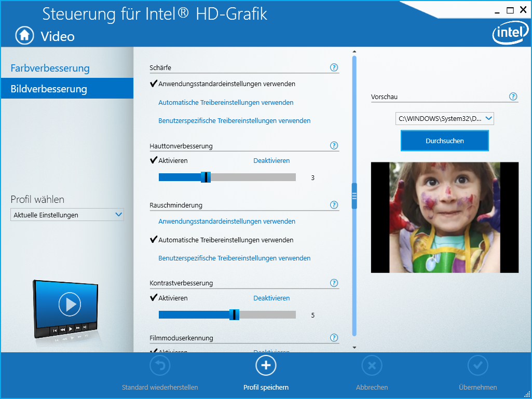The image size is (532, 399).
Task: Open the Profil wählen dropdown
Action: pos(67,215)
